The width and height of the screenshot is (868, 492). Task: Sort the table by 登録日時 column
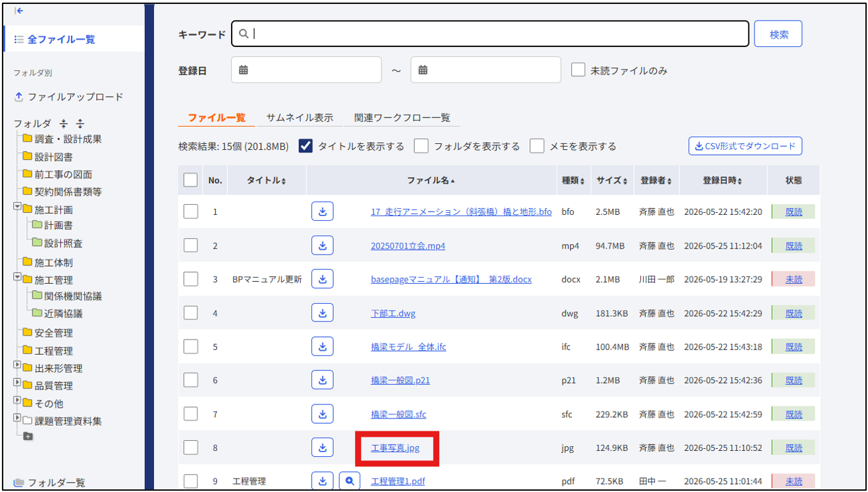point(723,180)
